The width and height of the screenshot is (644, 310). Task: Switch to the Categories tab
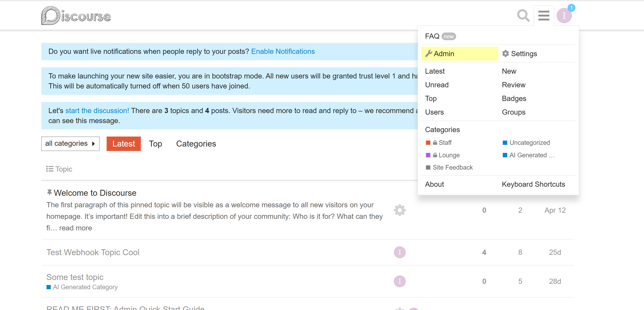pyautogui.click(x=196, y=144)
